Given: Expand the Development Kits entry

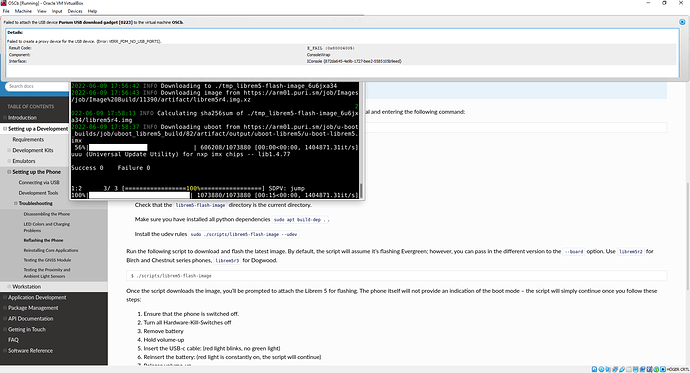Looking at the screenshot, I should [x=9, y=150].
